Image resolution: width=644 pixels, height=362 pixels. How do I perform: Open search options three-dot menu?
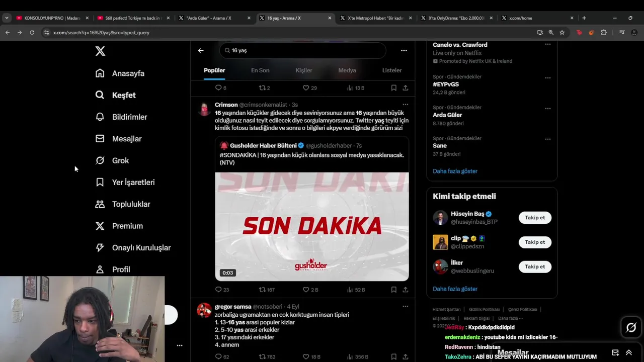click(x=404, y=50)
